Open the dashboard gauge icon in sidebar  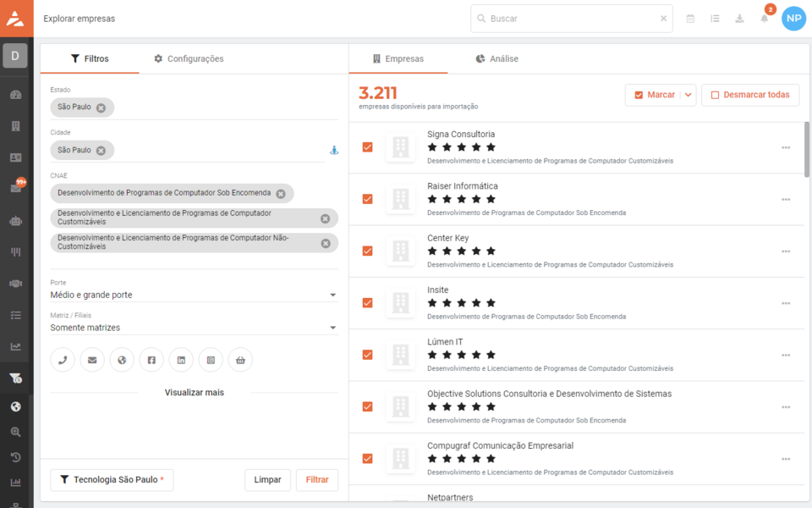click(x=15, y=95)
